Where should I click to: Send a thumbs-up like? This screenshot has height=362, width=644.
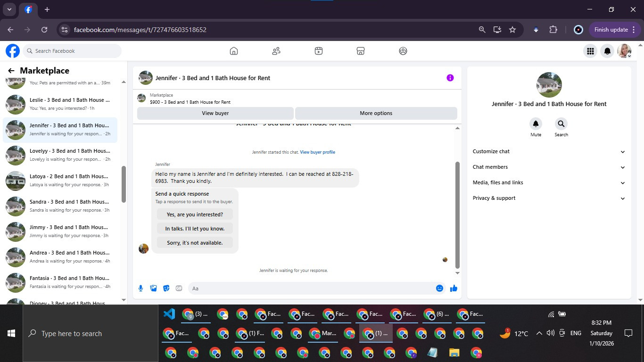(454, 288)
